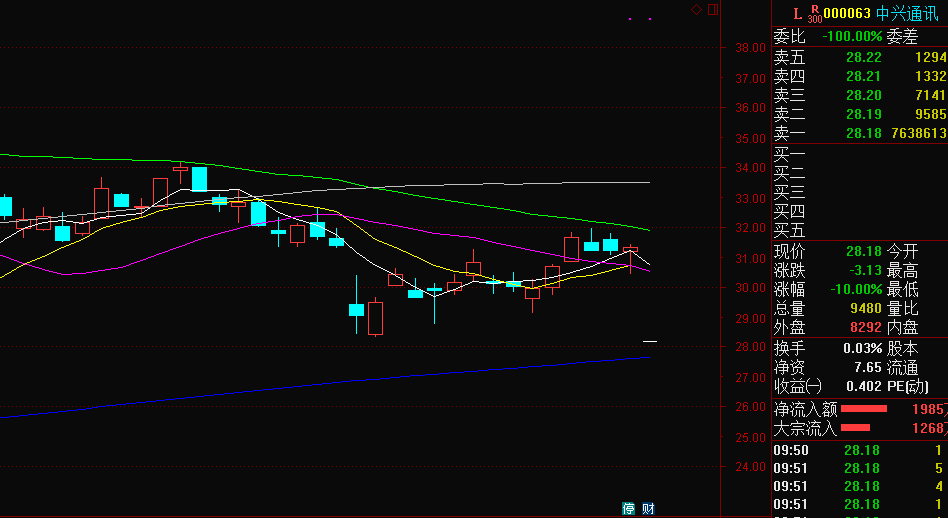
Task: Click the 净流入额 red bar
Action: [863, 409]
